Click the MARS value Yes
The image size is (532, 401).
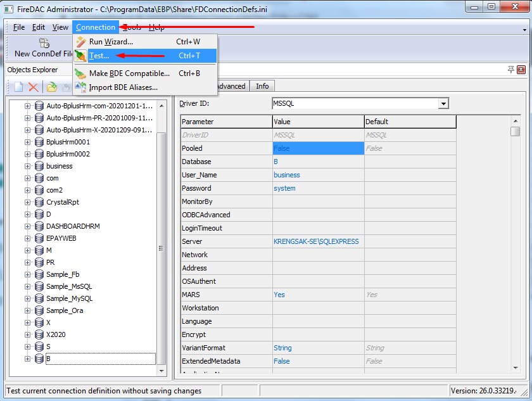pyautogui.click(x=318, y=295)
